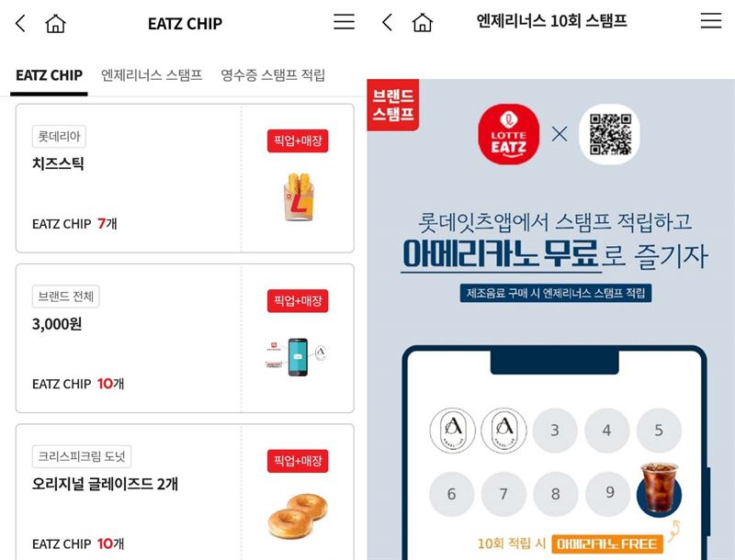This screenshot has height=560, width=735.
Task: Tap home icon on 엔제리너스 스탬프 screen
Action: pos(423,22)
